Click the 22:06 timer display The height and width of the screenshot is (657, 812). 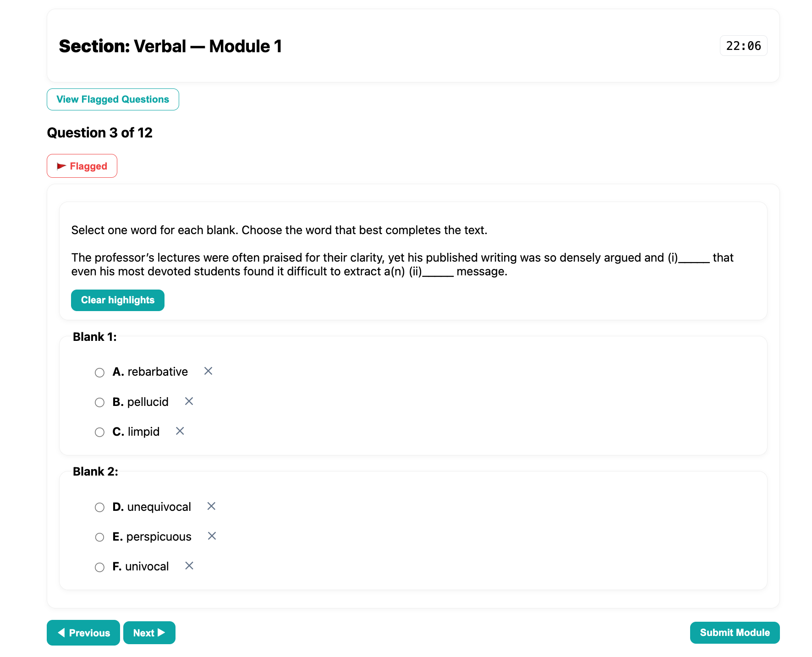(x=743, y=46)
